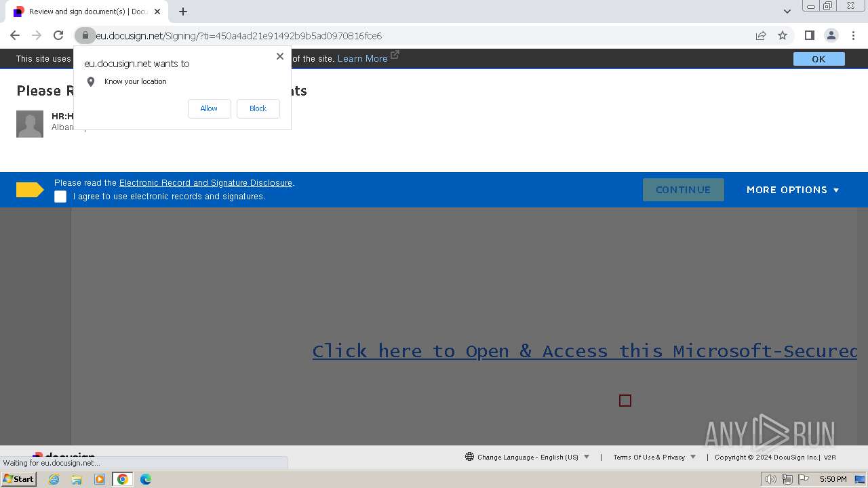The image size is (868, 488).
Task: Dismiss the location permission popup
Action: (279, 56)
